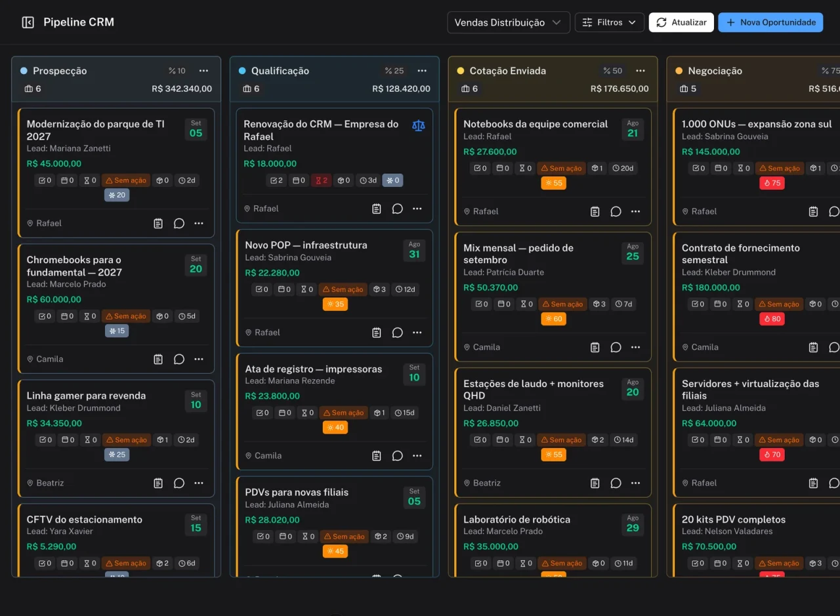The width and height of the screenshot is (840, 616).
Task: Open comments on Chromebooks para o fundamental card
Action: [x=178, y=359]
